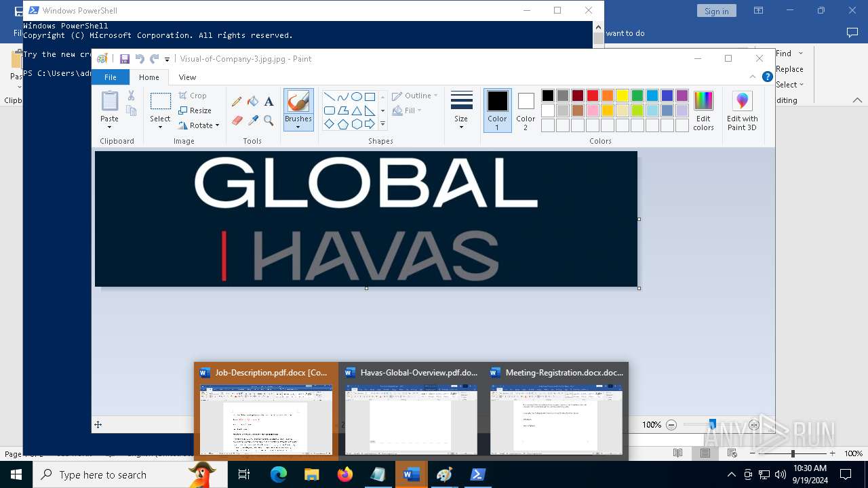Click the Paste clipboard icon
The width and height of the screenshot is (868, 488).
109,101
